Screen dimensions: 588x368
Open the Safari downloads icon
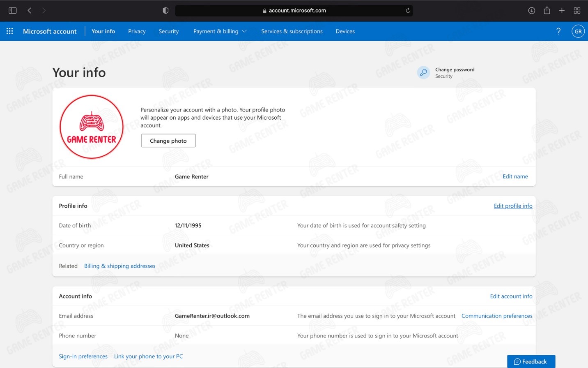[531, 11]
